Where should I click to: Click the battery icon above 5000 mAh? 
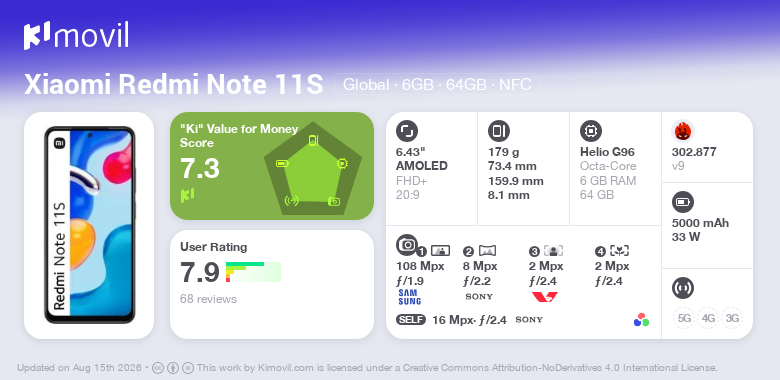coord(682,202)
